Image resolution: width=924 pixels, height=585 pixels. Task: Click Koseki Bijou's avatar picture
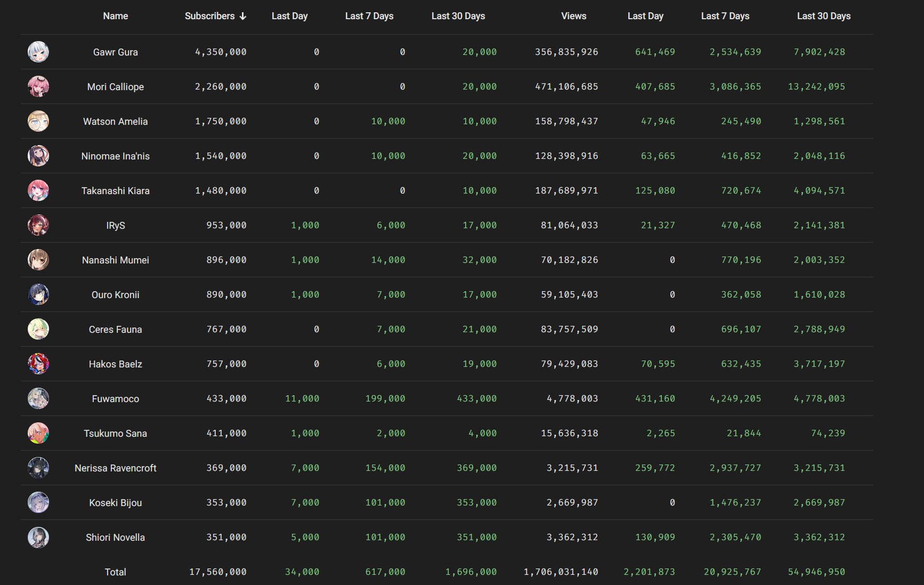click(38, 502)
